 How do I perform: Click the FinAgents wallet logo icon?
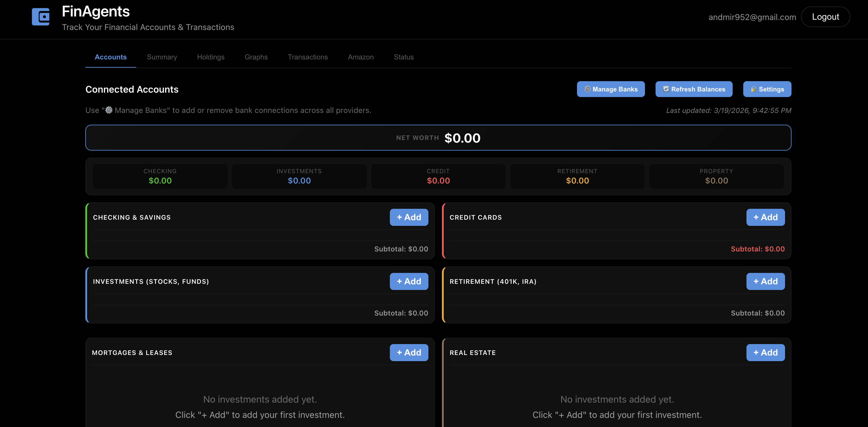41,17
